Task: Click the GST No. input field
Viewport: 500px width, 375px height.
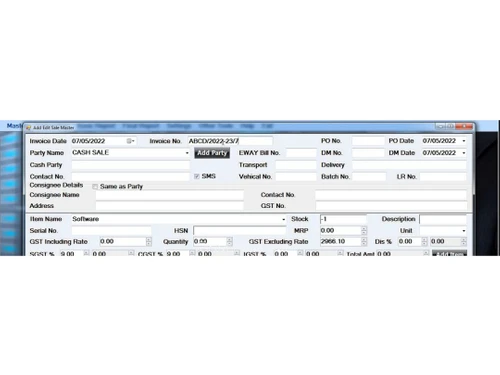Action: pyautogui.click(x=391, y=206)
